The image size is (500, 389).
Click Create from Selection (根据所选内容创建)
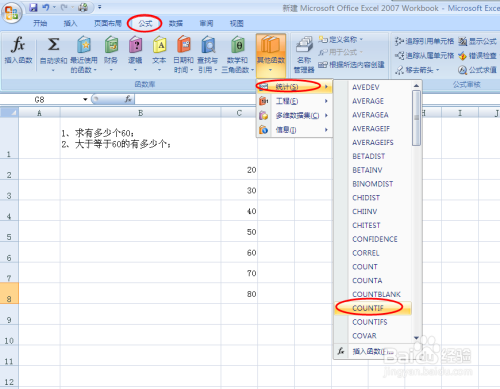pos(351,64)
